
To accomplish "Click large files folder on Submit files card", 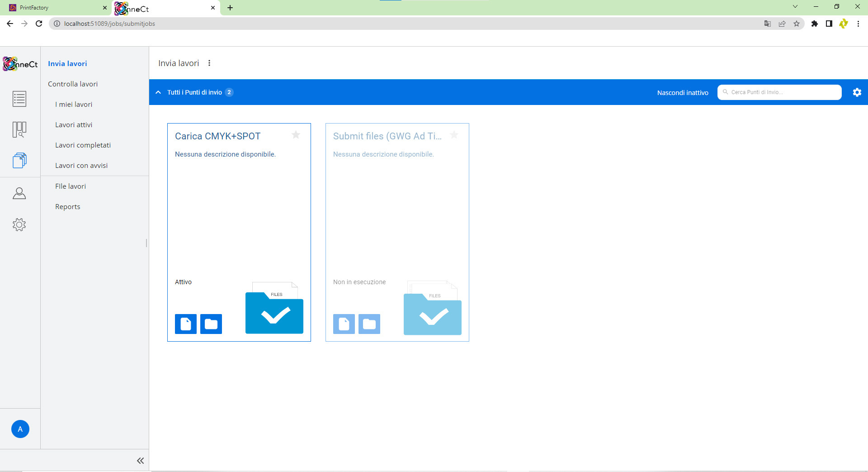I will tap(433, 308).
